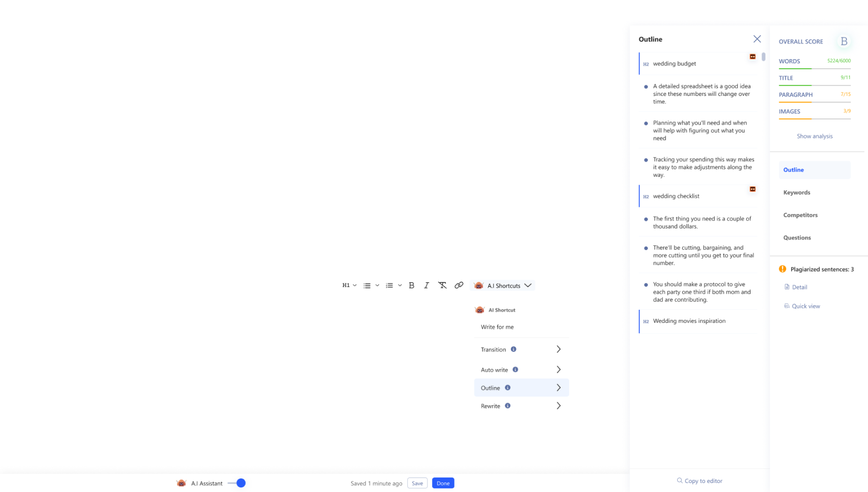Click the Outline panel scrollbar

(x=764, y=57)
